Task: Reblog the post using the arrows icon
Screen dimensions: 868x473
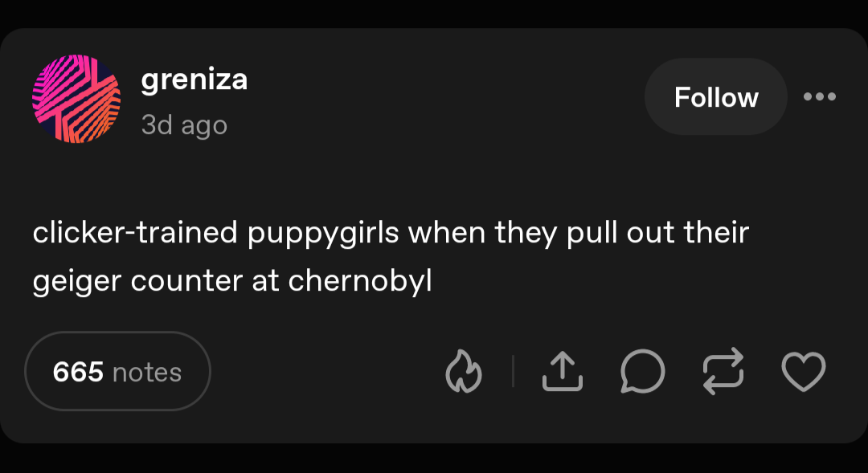Action: click(x=723, y=372)
